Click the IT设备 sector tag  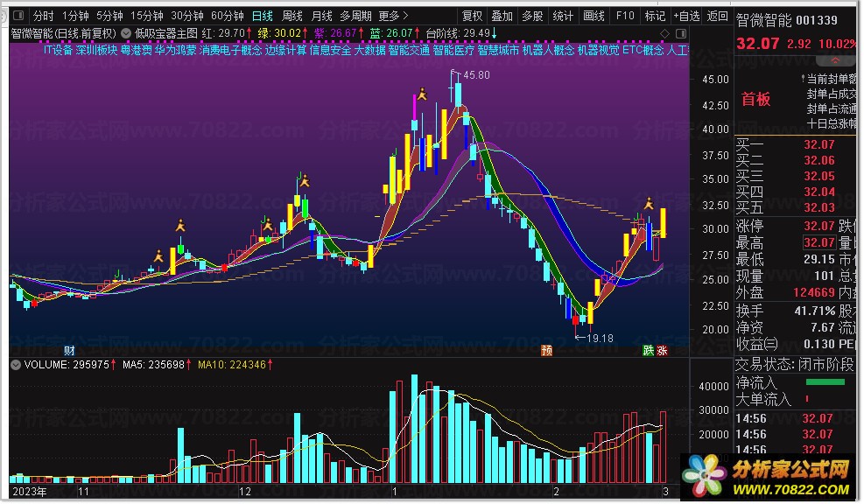[58, 50]
